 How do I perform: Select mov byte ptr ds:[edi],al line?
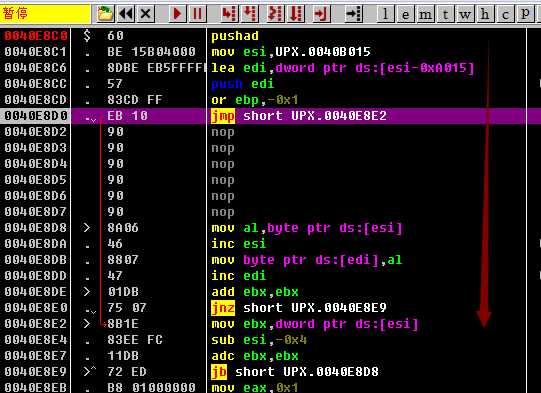point(307,259)
